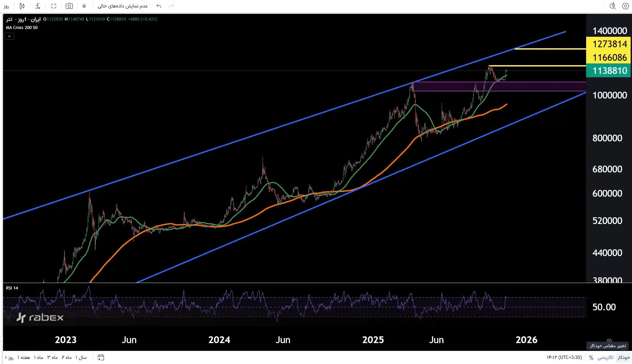Click the redo arrow

[171, 6]
